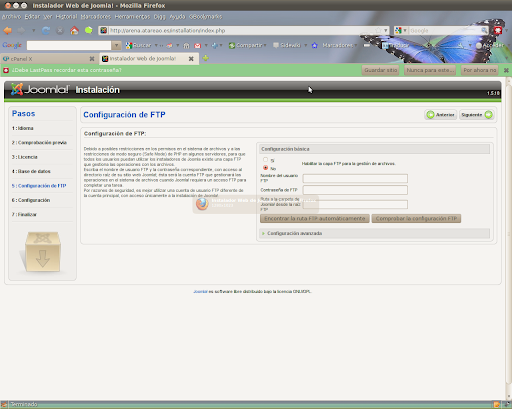Click step 2 : Comprobación previa
The width and height of the screenshot is (512, 409).
39,143
